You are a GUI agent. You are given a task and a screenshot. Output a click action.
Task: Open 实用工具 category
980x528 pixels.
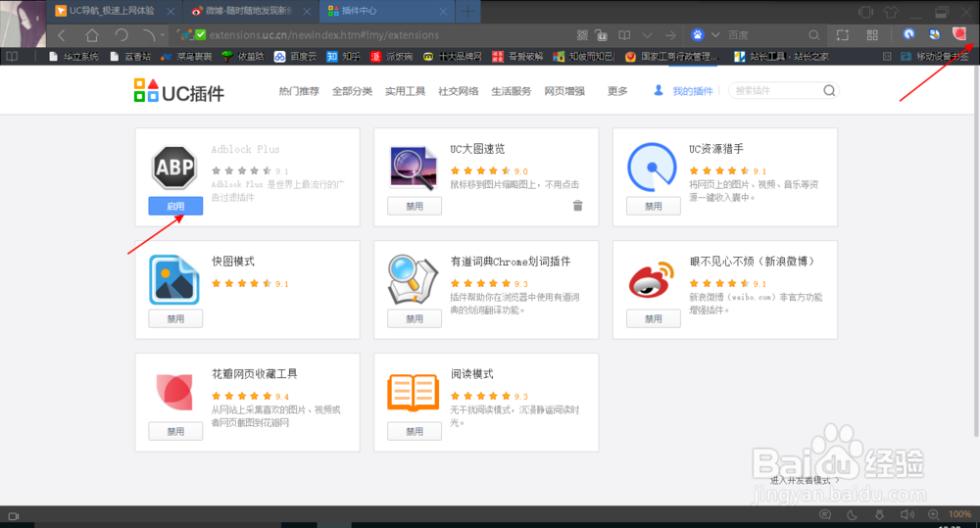click(405, 91)
